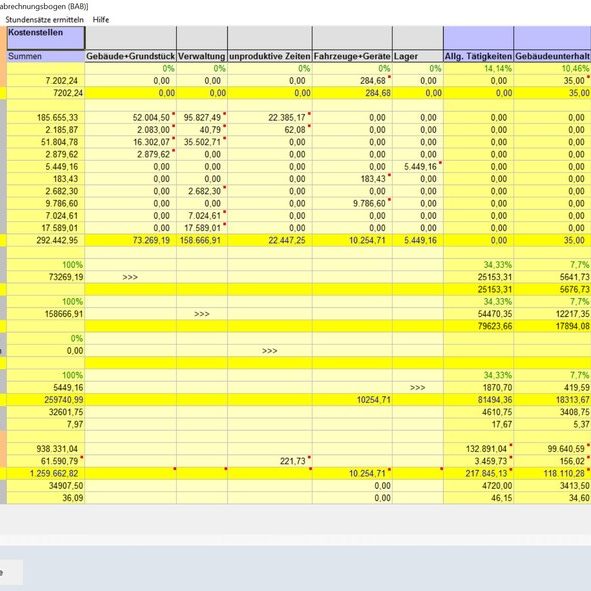Click the >>> arrows in Lager column

pyautogui.click(x=417, y=387)
